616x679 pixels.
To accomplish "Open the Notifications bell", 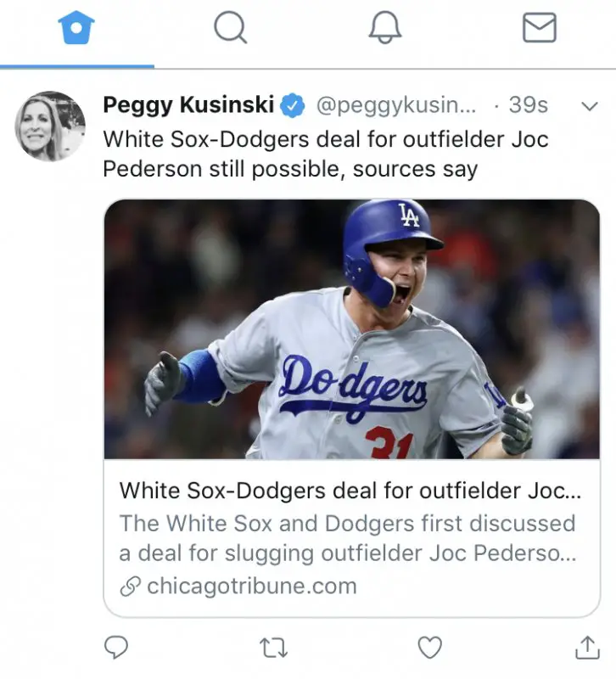I will pyautogui.click(x=384, y=29).
